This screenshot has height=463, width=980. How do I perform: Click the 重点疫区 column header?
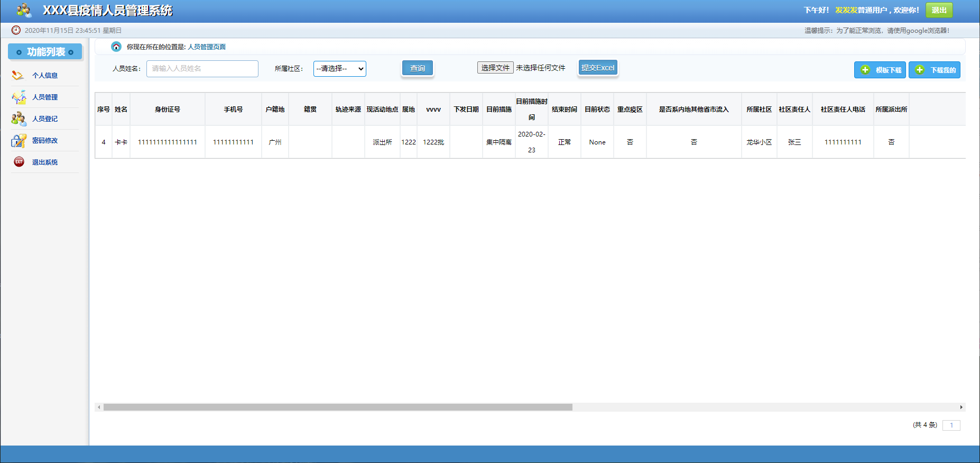click(630, 110)
